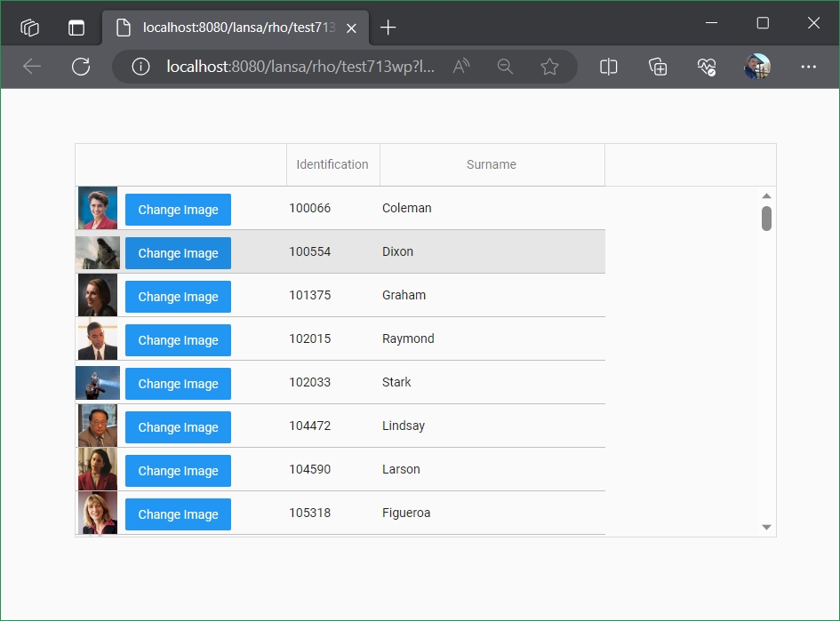Open split screen view
This screenshot has height=621, width=840.
(609, 67)
